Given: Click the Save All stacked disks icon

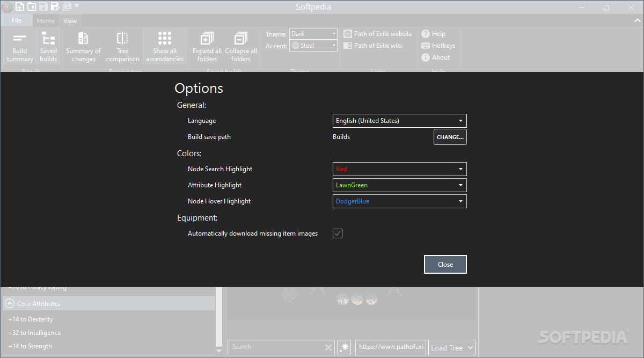Looking at the screenshot, I should click(x=67, y=7).
